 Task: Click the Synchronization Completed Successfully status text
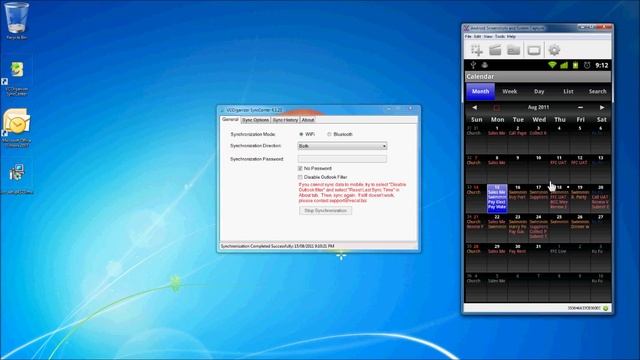tap(278, 246)
